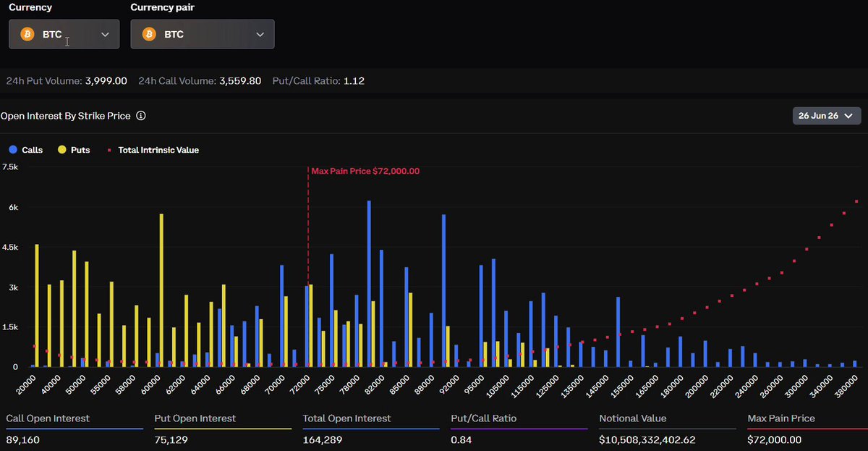Click the Notional Value heading
Viewport: 868px width, 451px height.
[x=633, y=418]
